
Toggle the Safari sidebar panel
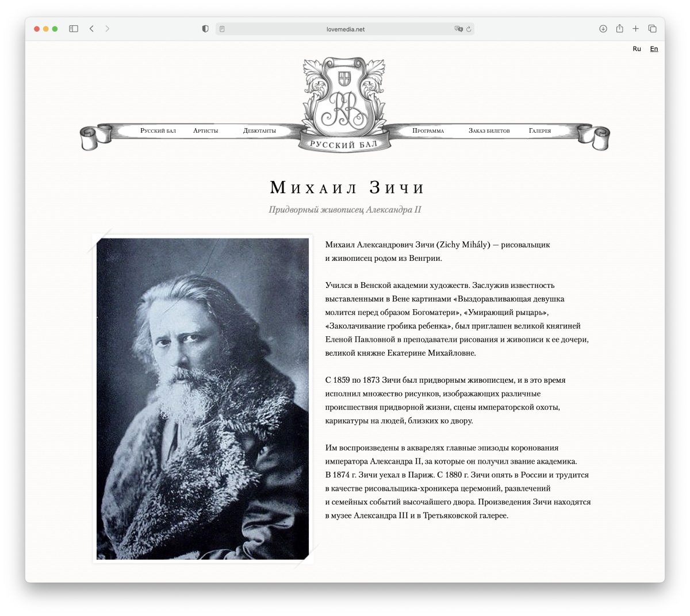[74, 29]
